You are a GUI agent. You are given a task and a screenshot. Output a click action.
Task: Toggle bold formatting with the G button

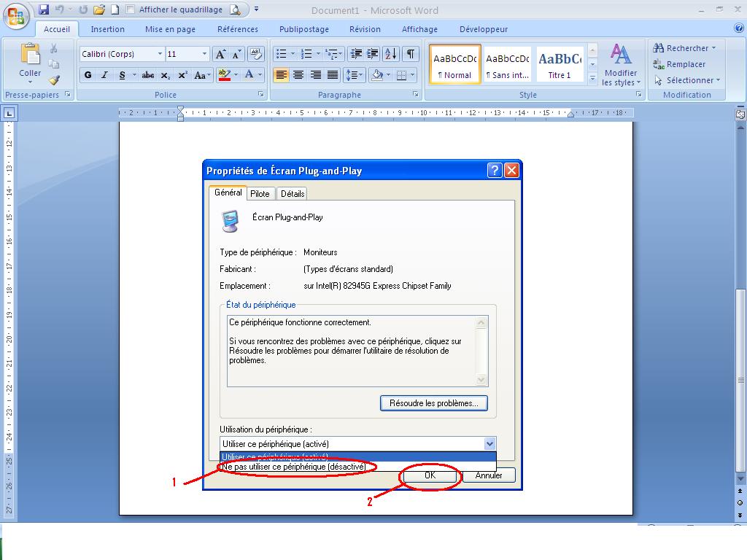[x=88, y=75]
